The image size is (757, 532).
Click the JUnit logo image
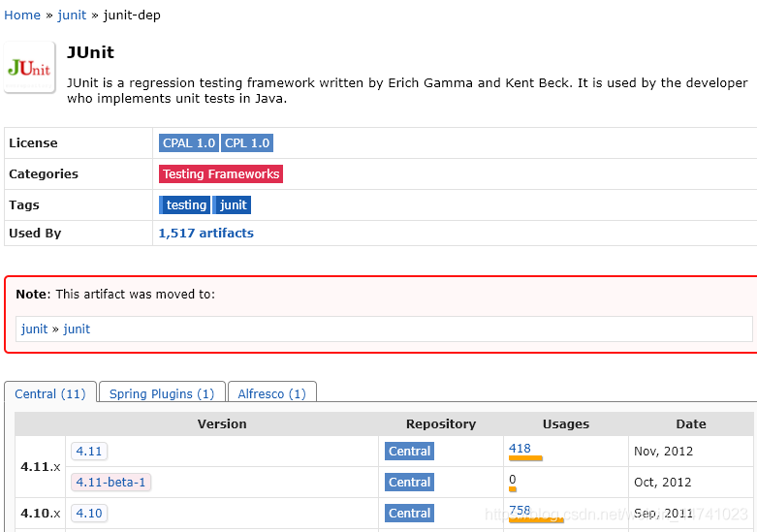pos(29,67)
